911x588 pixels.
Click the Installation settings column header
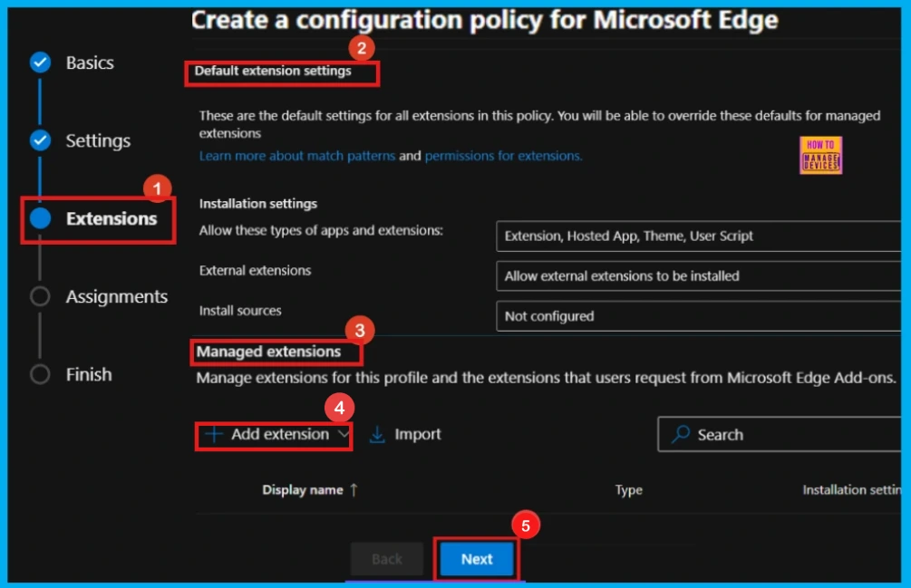pyautogui.click(x=852, y=490)
